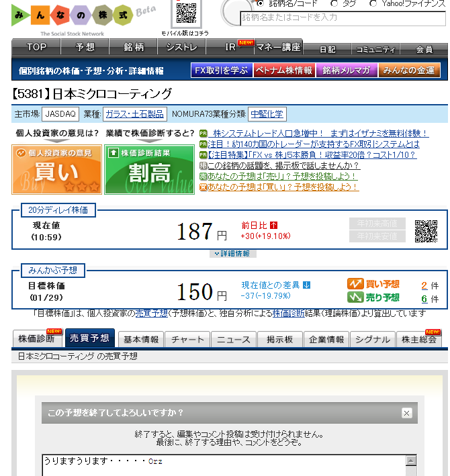Open the あなたの予想は「売り」 link
The width and height of the screenshot is (450, 476).
pyautogui.click(x=283, y=177)
